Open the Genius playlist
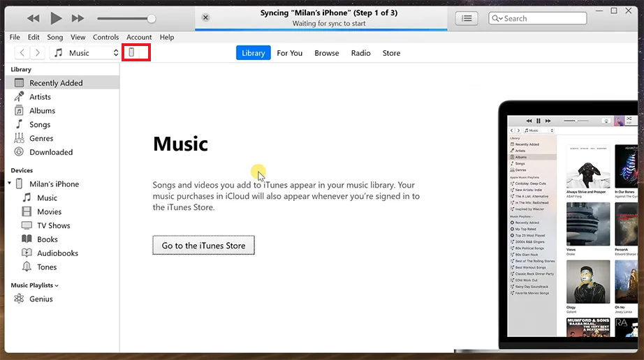Screen dimensions: 644x360 [41, 299]
